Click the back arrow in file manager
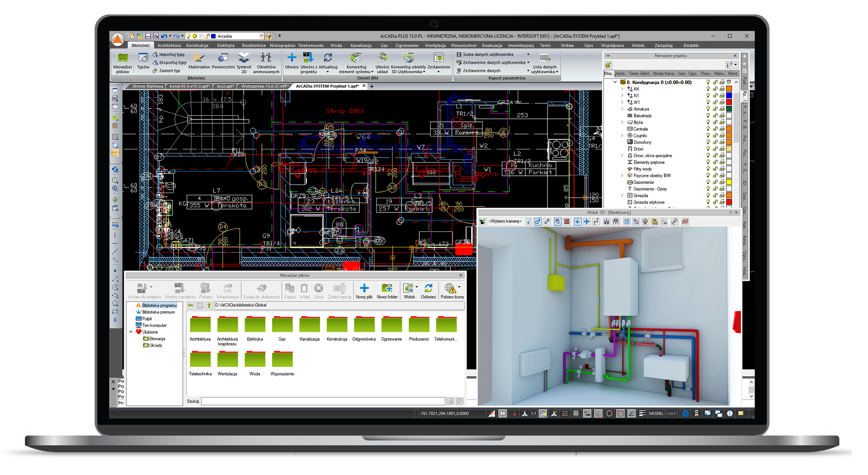The image size is (868, 475). pyautogui.click(x=190, y=306)
